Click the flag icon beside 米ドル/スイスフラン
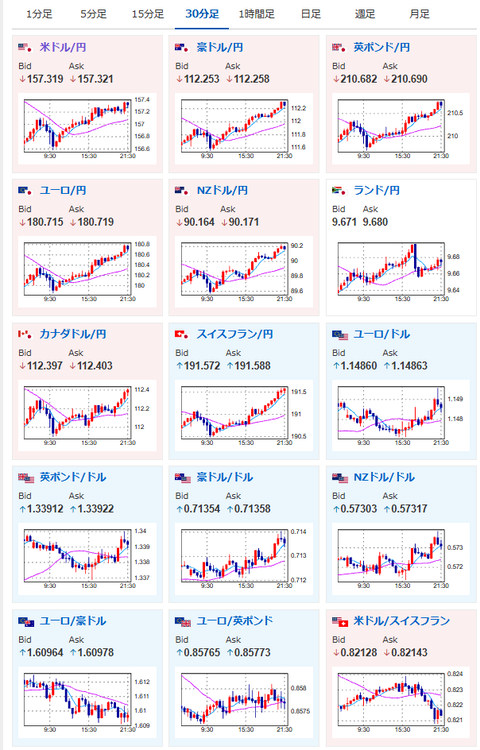The width and height of the screenshot is (480, 750). tap(340, 621)
